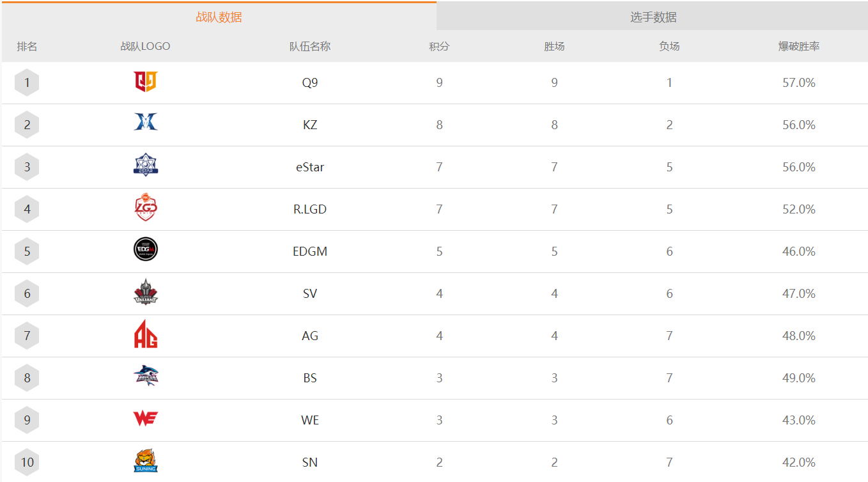Image resolution: width=868 pixels, height=482 pixels.
Task: Click the SN Suning lion logo
Action: 145,461
